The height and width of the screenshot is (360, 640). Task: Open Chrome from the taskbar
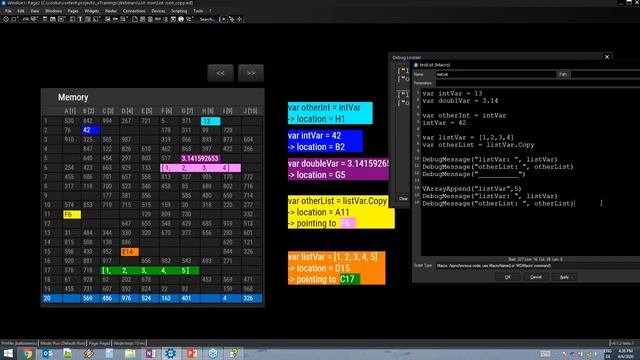(27, 353)
